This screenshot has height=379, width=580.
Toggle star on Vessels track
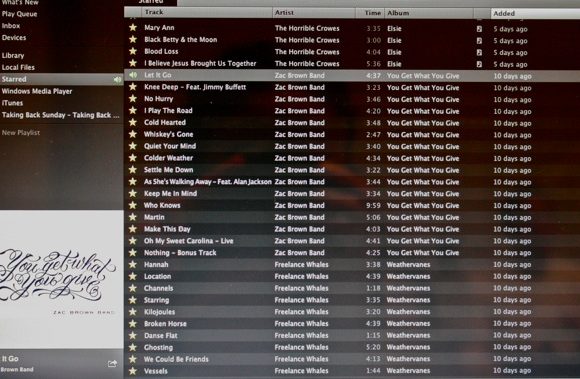tap(133, 371)
